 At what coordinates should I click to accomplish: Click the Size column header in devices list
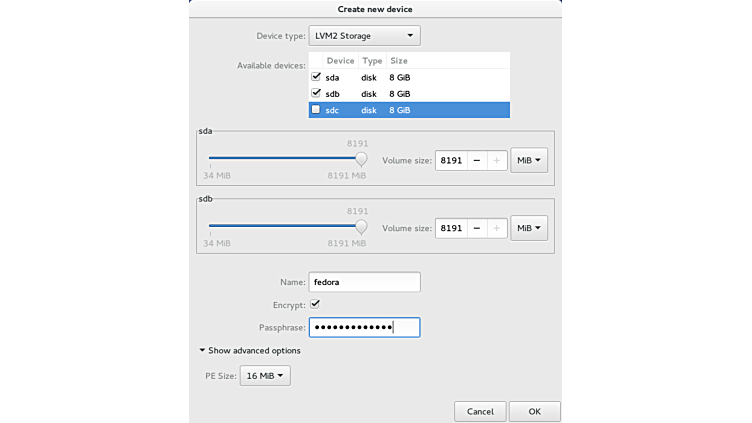click(398, 61)
